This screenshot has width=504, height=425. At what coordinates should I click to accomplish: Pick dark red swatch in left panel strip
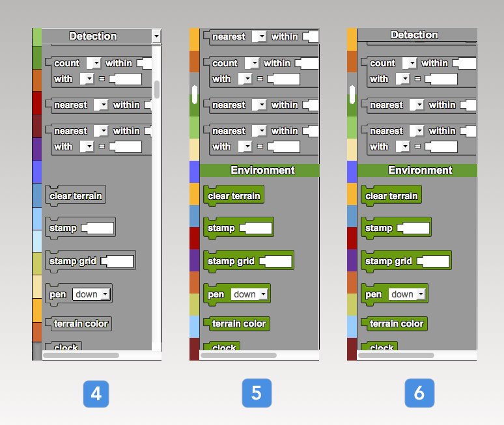click(x=37, y=103)
